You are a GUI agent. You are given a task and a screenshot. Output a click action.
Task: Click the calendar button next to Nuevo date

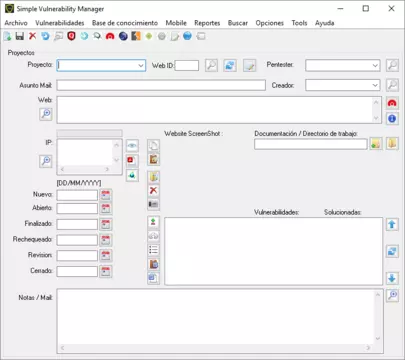106,195
